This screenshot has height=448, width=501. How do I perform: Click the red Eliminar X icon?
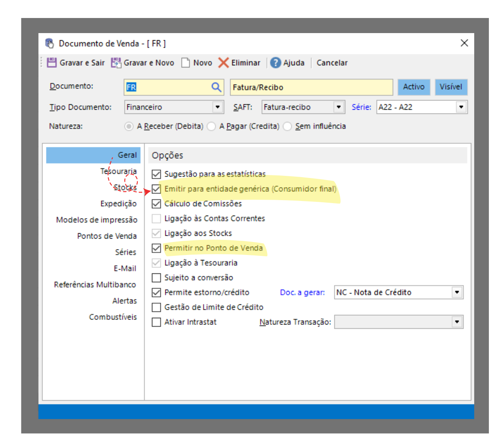[x=224, y=63]
